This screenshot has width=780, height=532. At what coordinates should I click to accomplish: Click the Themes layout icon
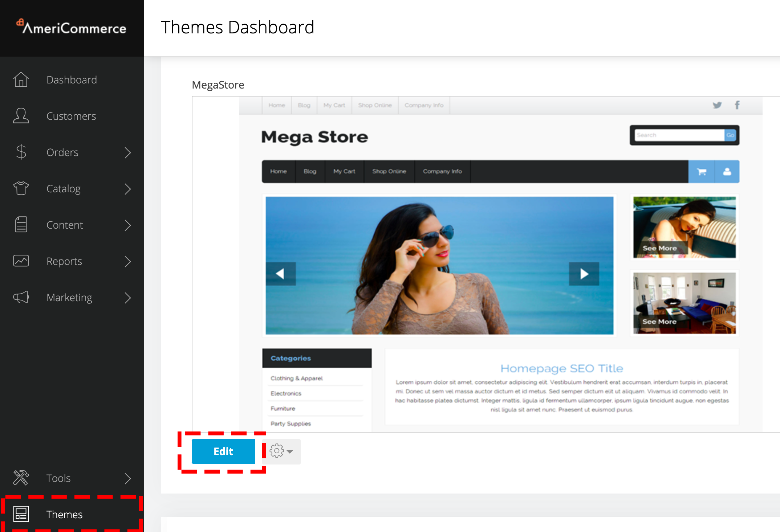coord(21,514)
